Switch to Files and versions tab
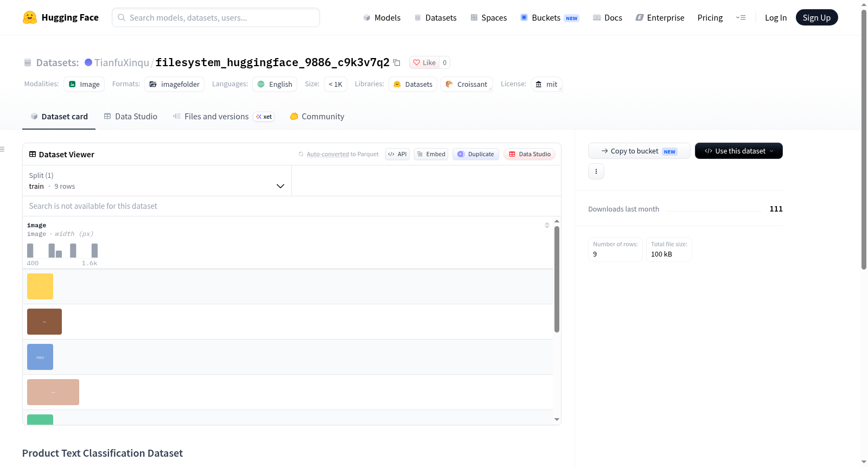868x467 pixels. 223,116
